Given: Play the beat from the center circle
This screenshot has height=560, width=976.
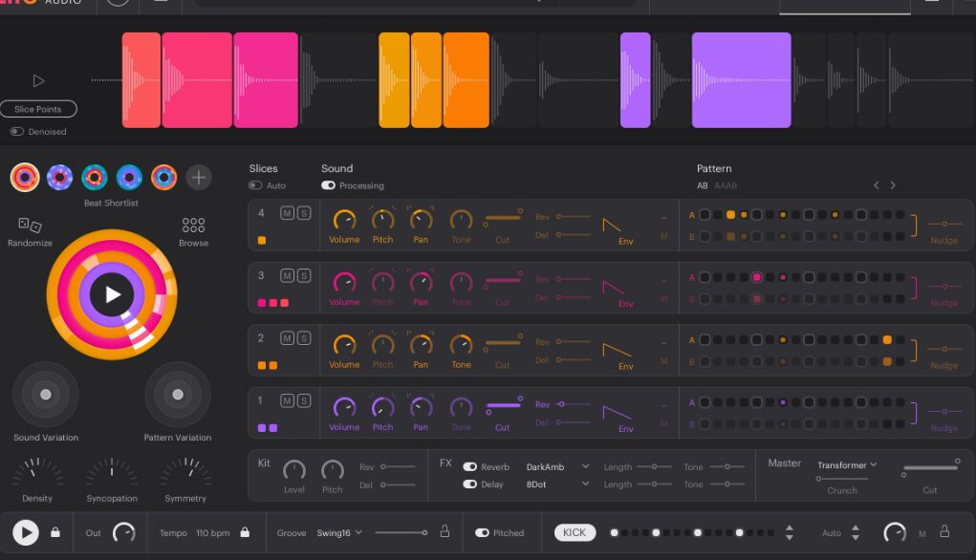Looking at the screenshot, I should (x=112, y=294).
